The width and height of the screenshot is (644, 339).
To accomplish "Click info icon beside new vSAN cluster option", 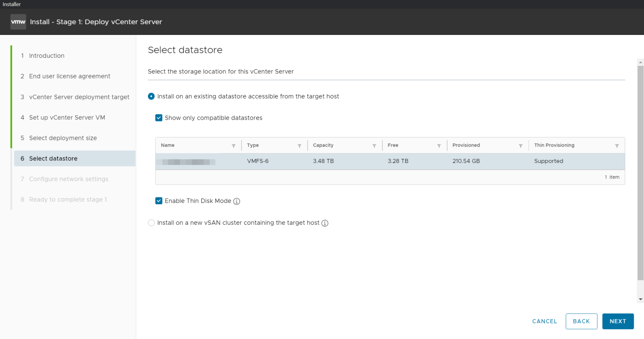I will tap(325, 223).
